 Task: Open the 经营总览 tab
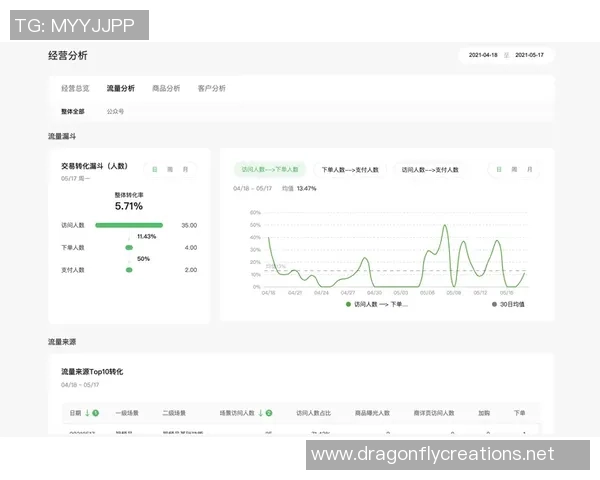pyautogui.click(x=75, y=88)
